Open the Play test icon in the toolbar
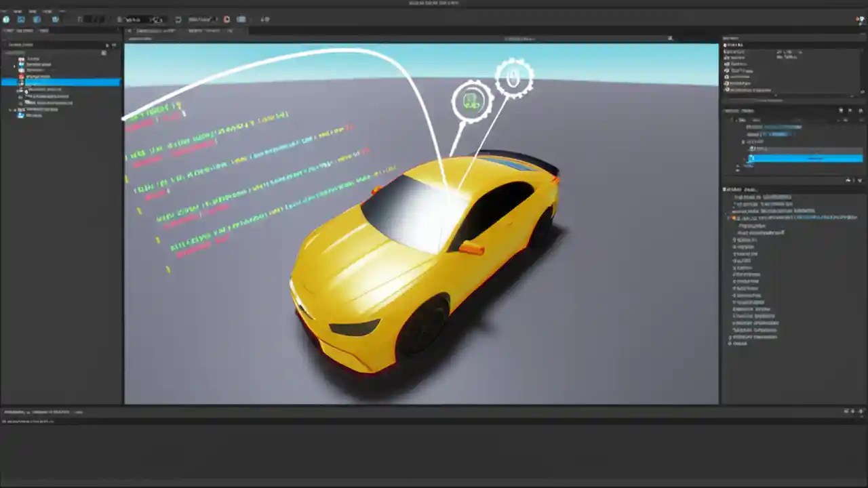The height and width of the screenshot is (488, 868). point(241,19)
